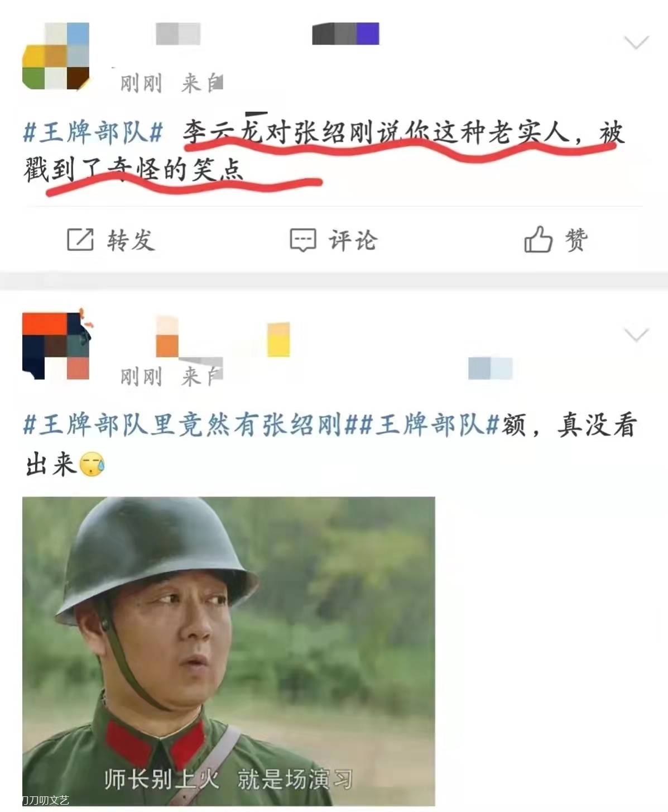668x812 pixels.
Task: Open second post's orange pixelated avatar
Action: 56,346
